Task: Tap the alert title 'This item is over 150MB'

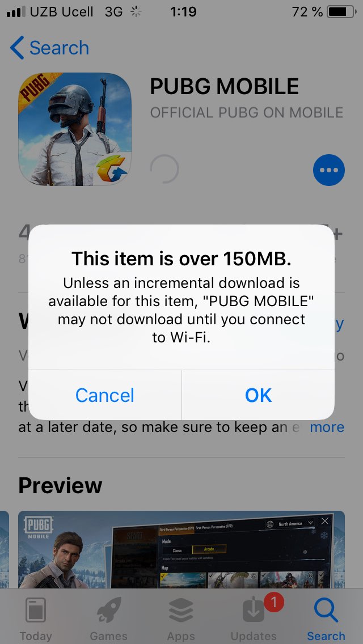Action: (x=181, y=259)
